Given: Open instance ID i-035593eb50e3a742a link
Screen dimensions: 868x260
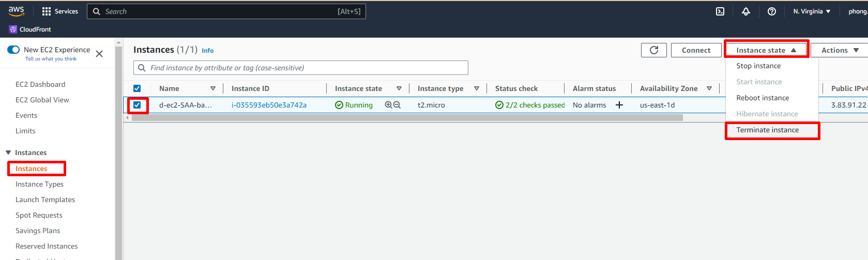Looking at the screenshot, I should coord(269,105).
